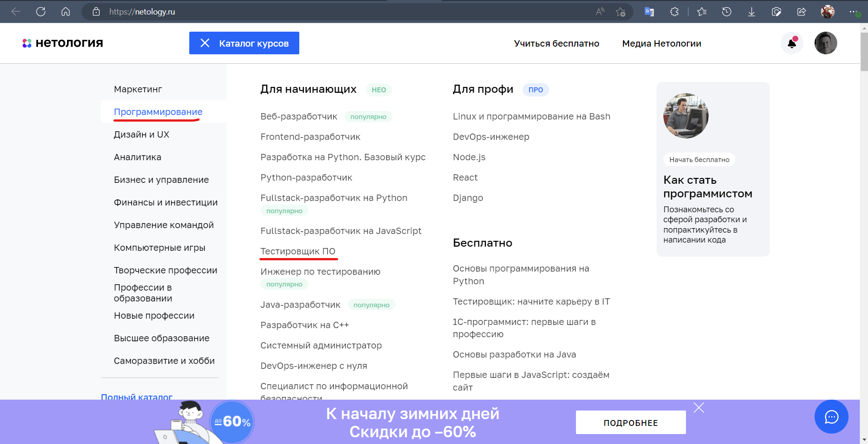This screenshot has width=868, height=444.
Task: Select the Компьютерные игры category
Action: (x=160, y=248)
